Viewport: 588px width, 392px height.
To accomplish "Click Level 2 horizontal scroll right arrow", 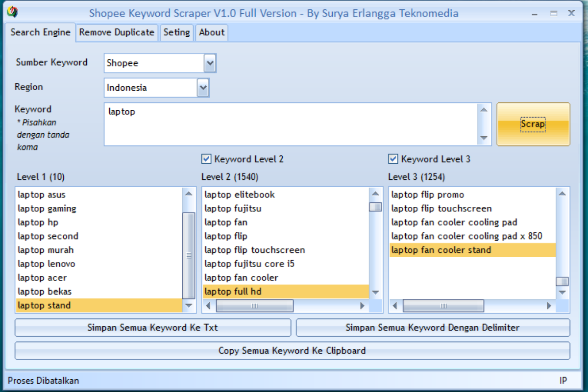I will pos(363,306).
